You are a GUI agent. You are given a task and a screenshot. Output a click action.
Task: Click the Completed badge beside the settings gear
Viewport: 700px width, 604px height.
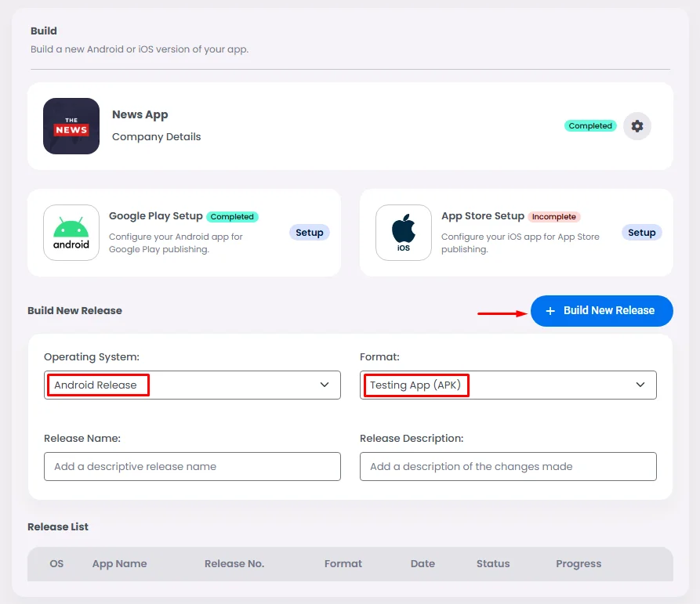pyautogui.click(x=590, y=126)
